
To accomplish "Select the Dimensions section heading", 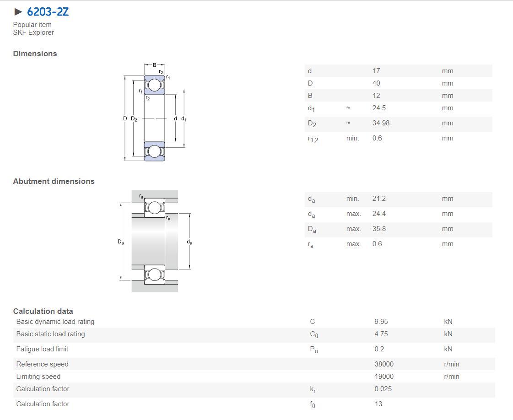I will [35, 54].
